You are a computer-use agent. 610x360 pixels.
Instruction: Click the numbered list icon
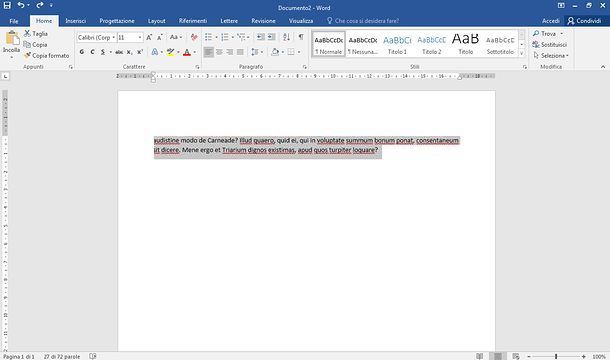(x=225, y=37)
